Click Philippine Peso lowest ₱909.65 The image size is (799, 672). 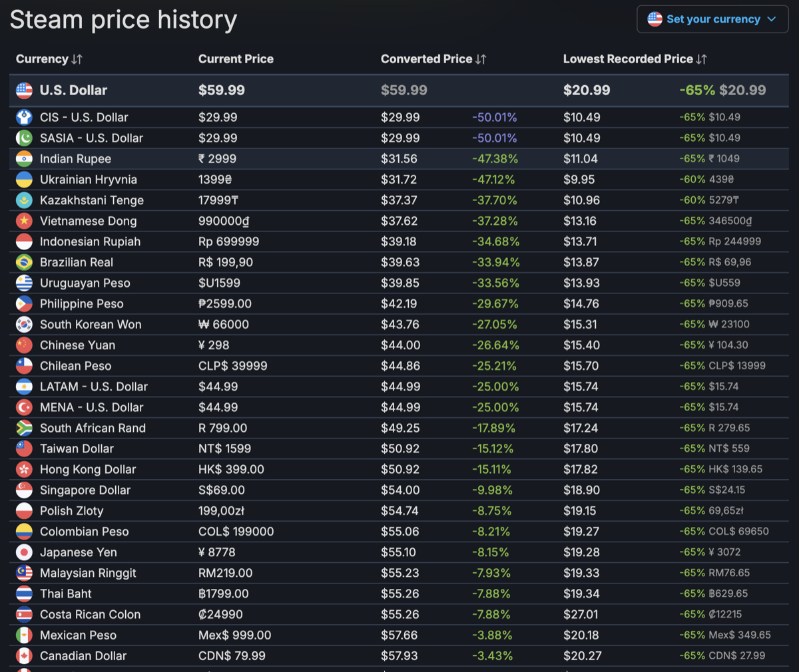[x=728, y=303]
